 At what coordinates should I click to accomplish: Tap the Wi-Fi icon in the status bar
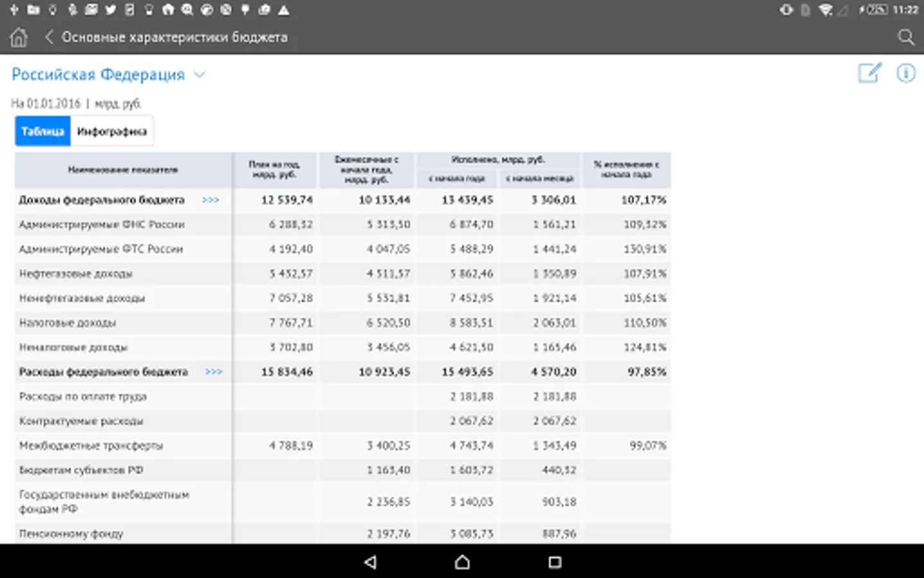[x=826, y=10]
